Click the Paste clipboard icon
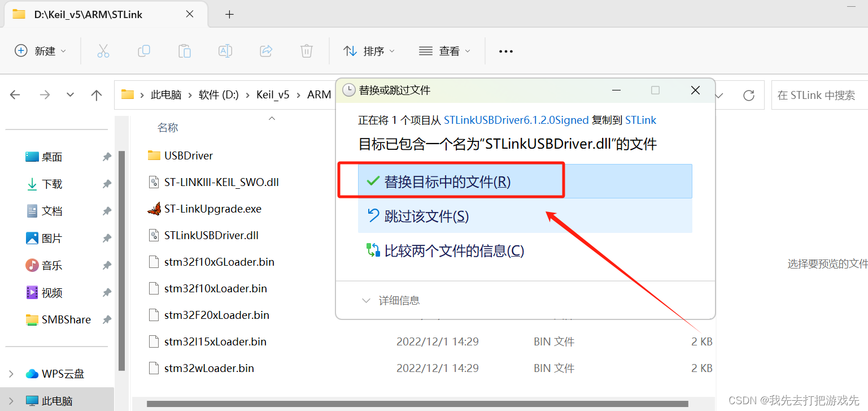 (185, 51)
